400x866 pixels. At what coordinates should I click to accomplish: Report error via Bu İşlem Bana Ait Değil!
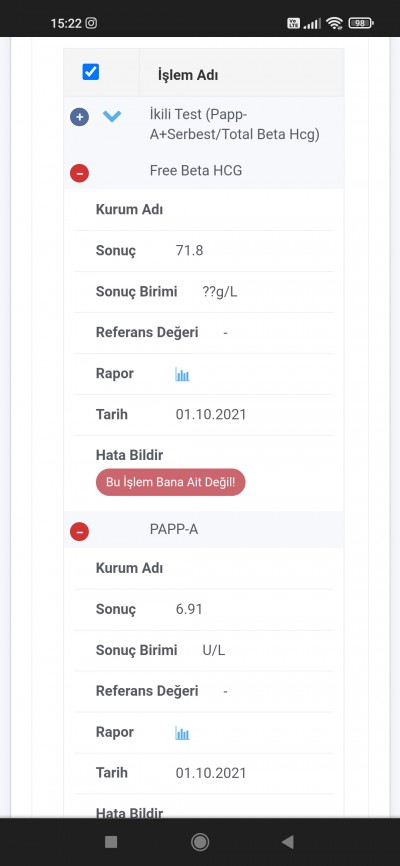click(171, 482)
